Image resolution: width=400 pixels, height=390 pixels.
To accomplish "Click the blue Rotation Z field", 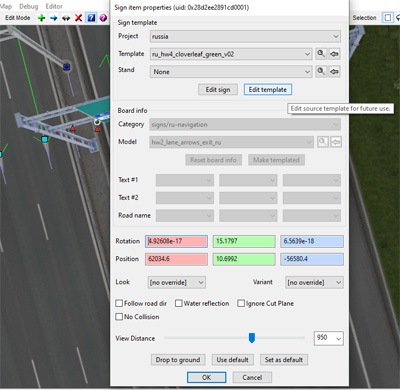I will pos(312,241).
